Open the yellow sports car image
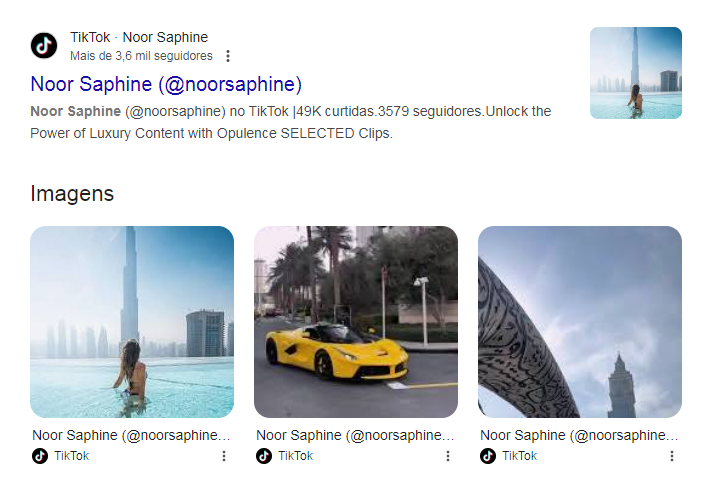The image size is (716, 481). 356,321
